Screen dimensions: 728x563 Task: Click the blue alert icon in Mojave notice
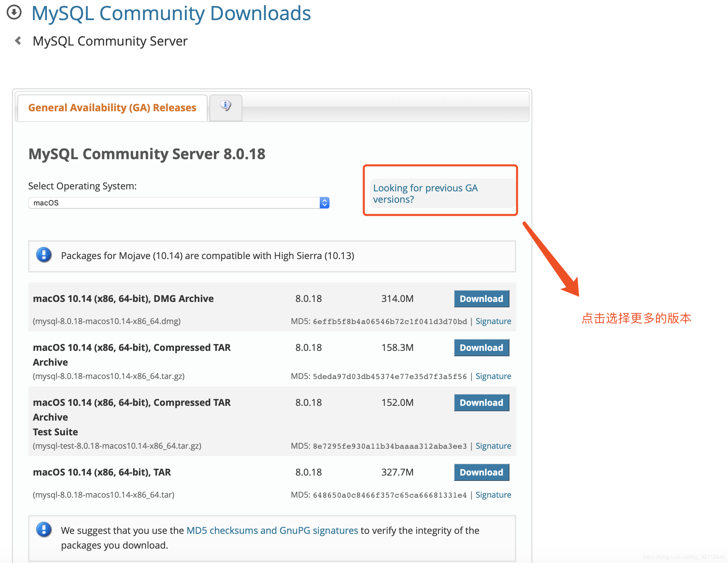(44, 255)
